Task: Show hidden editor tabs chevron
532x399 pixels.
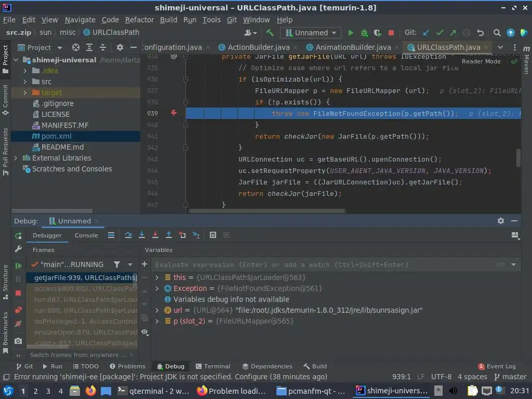Action: coord(500,47)
